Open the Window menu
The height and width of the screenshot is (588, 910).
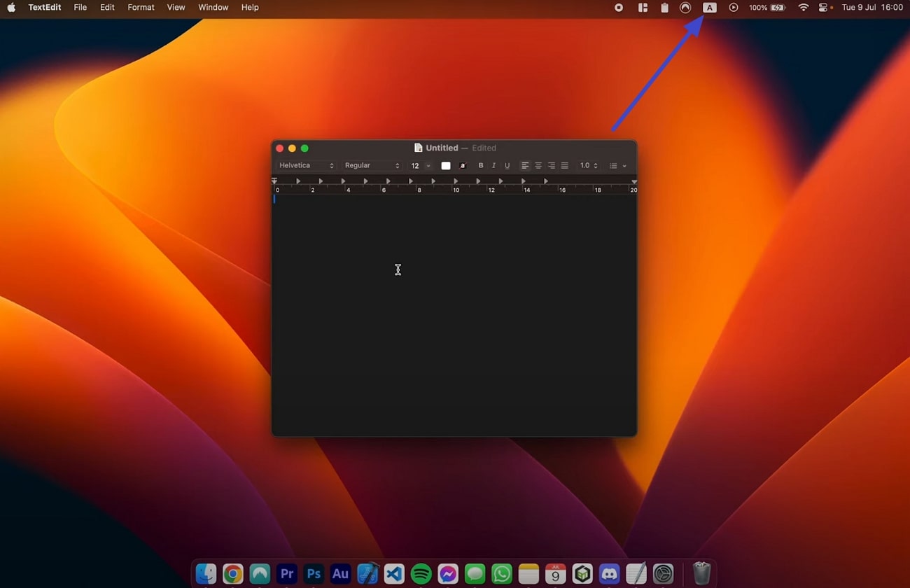[213, 7]
